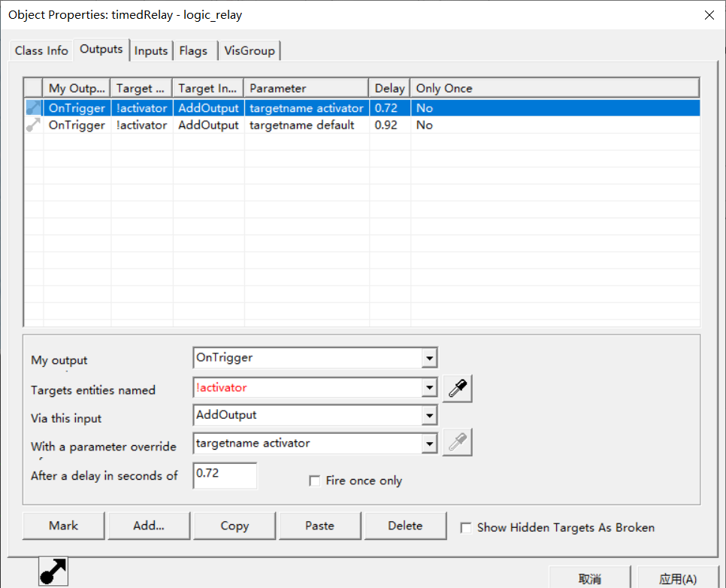Click the delay in seconds field

click(225, 475)
